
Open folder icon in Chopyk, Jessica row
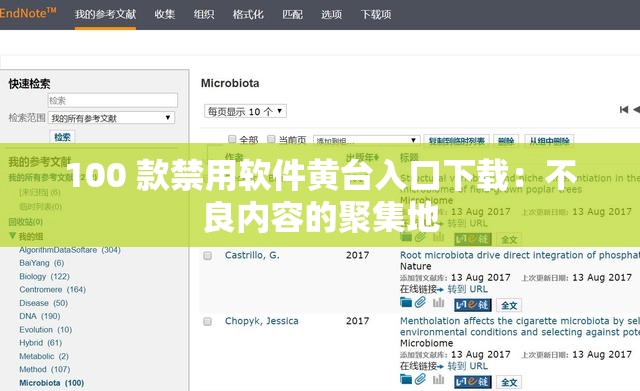click(x=406, y=380)
